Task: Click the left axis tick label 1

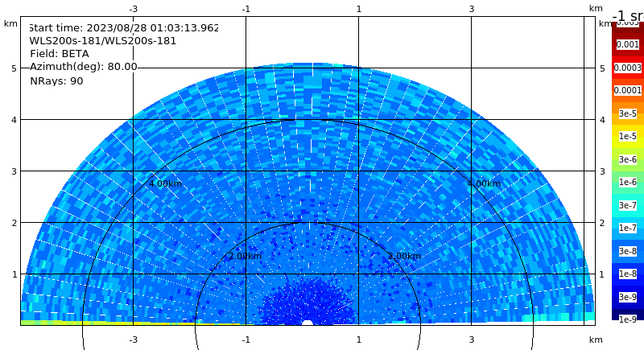Action: (x=14, y=274)
